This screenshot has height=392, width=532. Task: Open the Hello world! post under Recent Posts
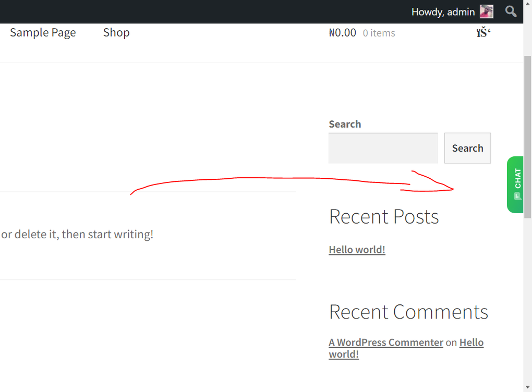(357, 249)
